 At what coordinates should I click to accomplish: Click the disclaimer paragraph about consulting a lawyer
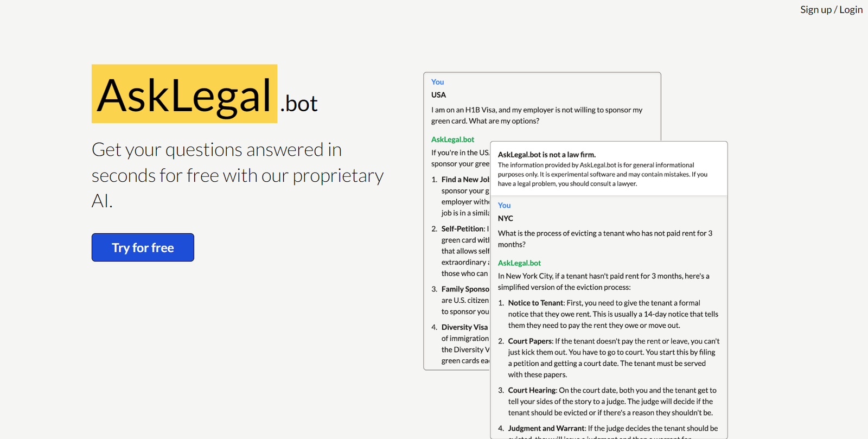pyautogui.click(x=602, y=174)
